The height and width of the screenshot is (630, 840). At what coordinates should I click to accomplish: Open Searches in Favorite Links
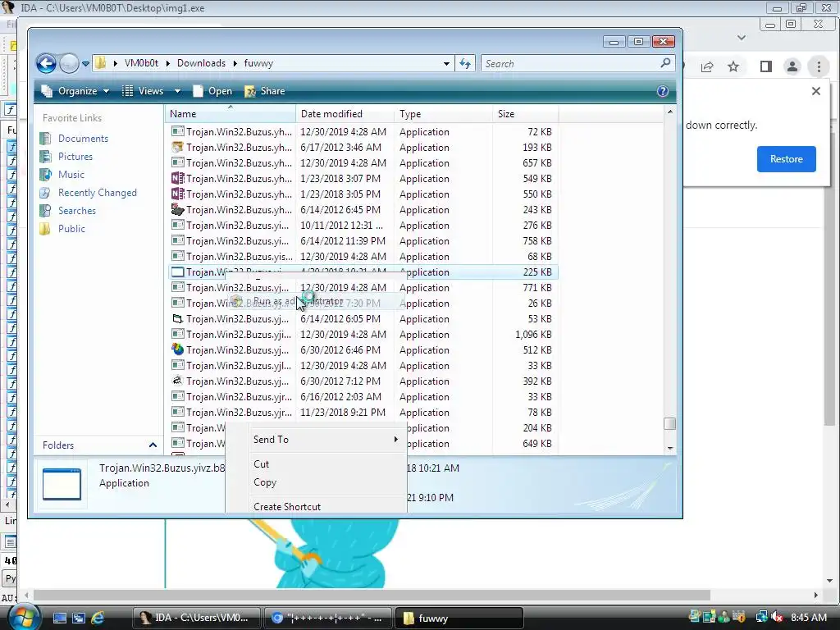point(77,211)
